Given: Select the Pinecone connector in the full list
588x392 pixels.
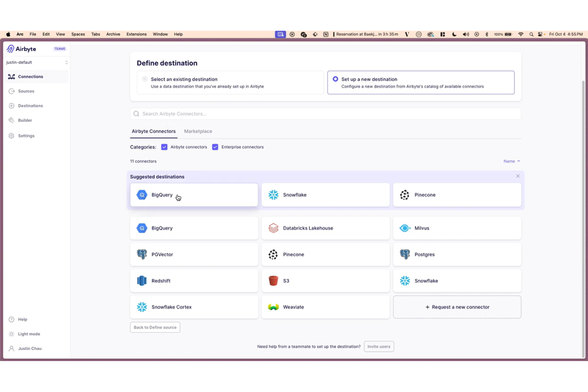Looking at the screenshot, I should [325, 254].
